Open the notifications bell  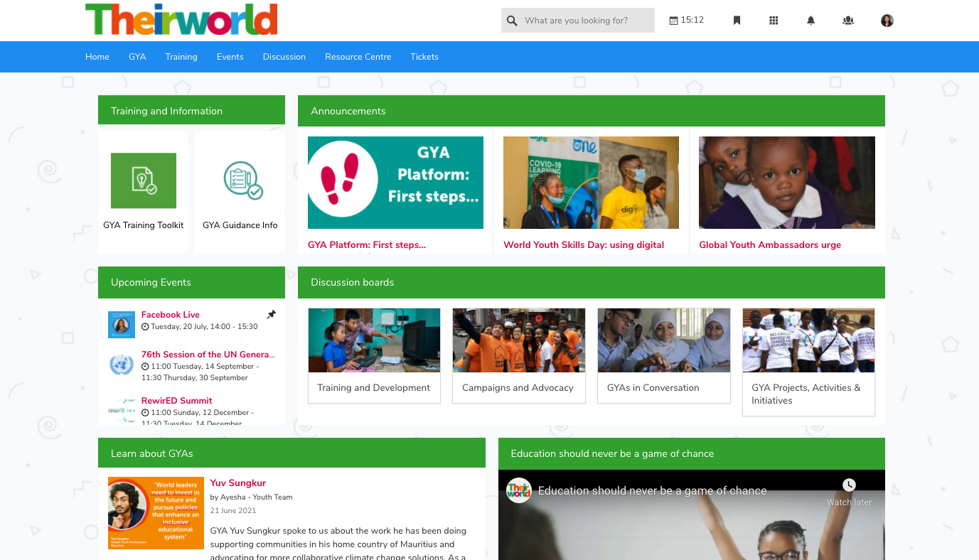pyautogui.click(x=811, y=21)
